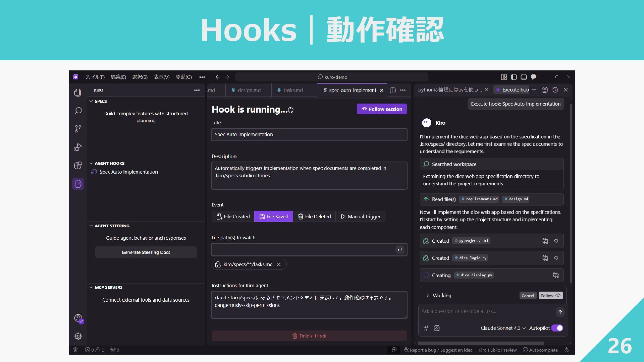Open the Claude Sonnet 4.0 model dropdown
The image size is (644, 362).
503,328
